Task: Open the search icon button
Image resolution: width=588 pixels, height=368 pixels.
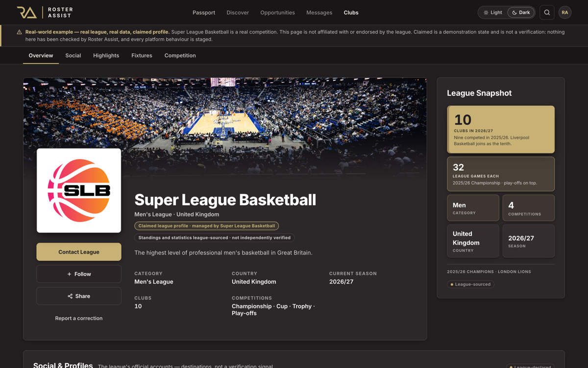Action: click(x=547, y=12)
